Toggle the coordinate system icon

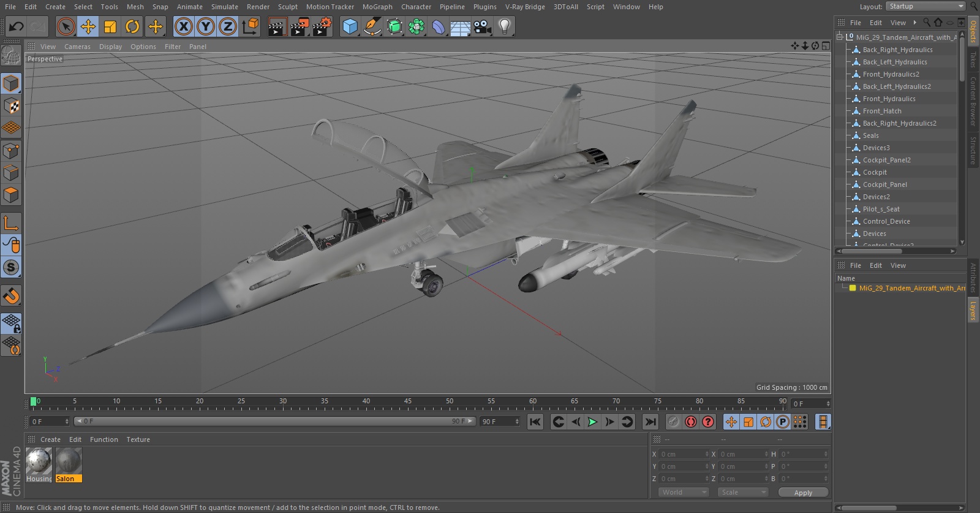[251, 26]
